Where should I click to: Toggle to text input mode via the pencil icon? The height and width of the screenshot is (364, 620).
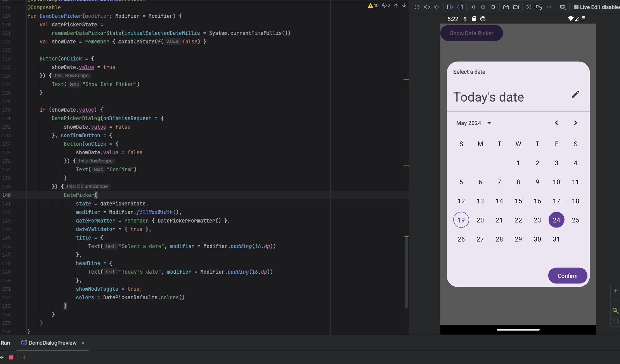click(575, 94)
